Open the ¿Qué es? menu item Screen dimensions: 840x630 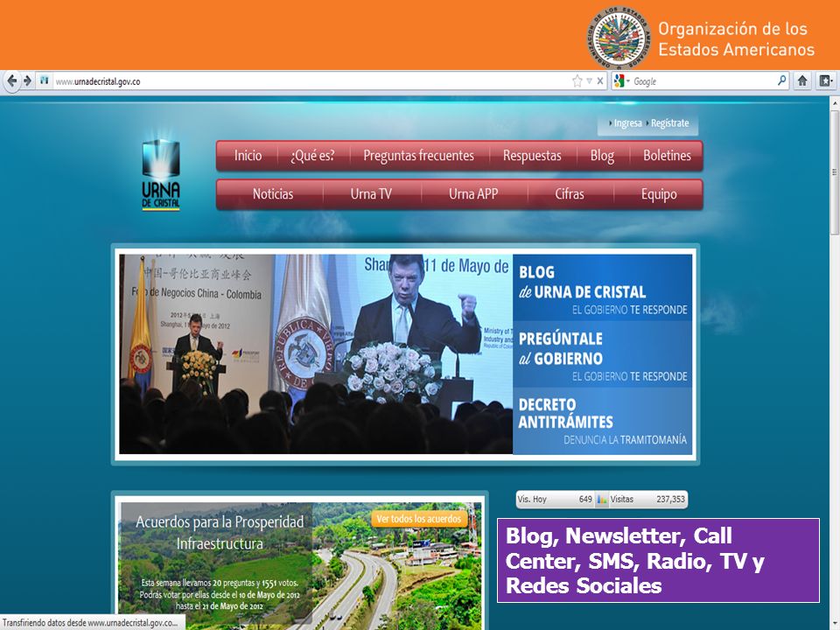click(x=313, y=156)
